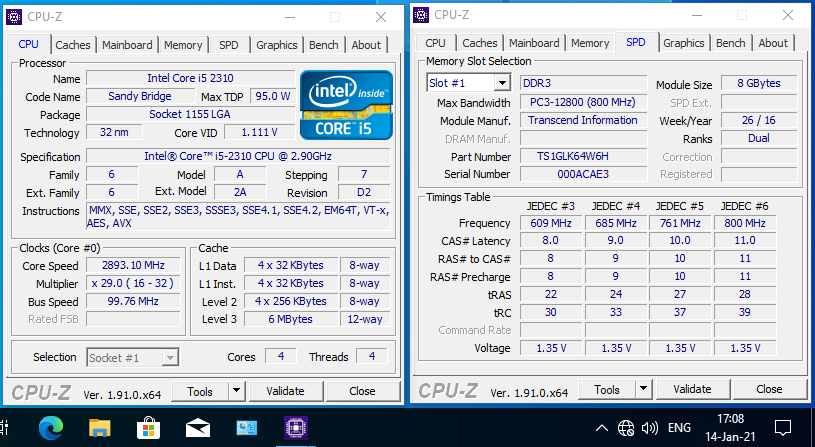Click the Code Name Sandy Bridge value
Screen dimensions: 815x447
coord(140,96)
